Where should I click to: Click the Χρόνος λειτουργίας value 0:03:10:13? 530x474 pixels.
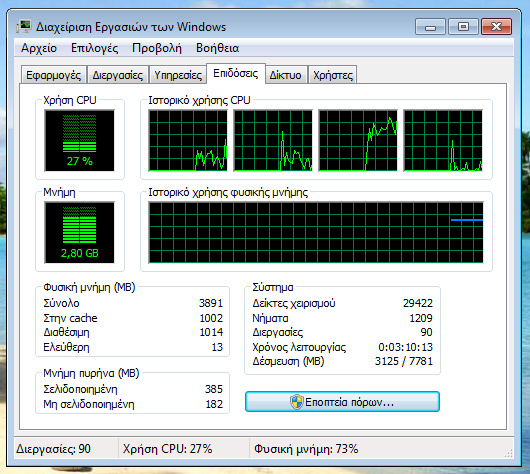405,347
